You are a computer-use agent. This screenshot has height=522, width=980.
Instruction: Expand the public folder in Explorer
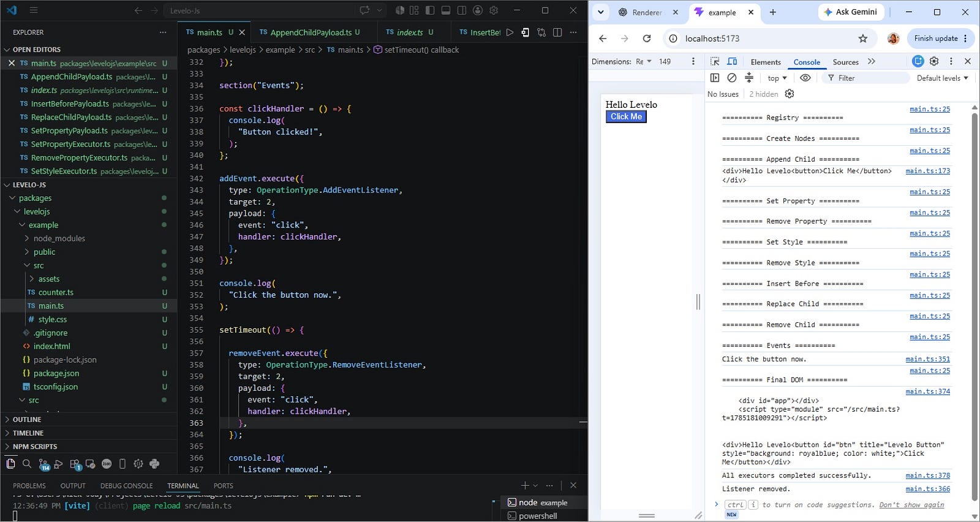point(44,252)
